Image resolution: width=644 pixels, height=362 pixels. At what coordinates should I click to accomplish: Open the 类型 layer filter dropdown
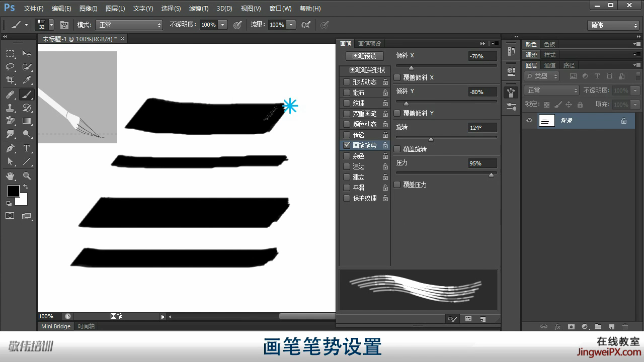(x=542, y=76)
